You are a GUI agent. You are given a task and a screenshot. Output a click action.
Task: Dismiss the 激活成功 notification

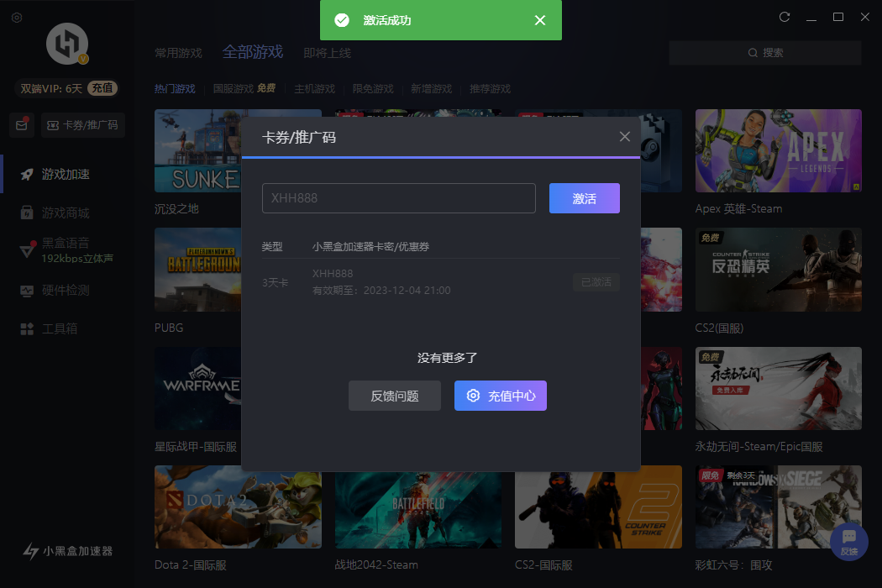540,20
